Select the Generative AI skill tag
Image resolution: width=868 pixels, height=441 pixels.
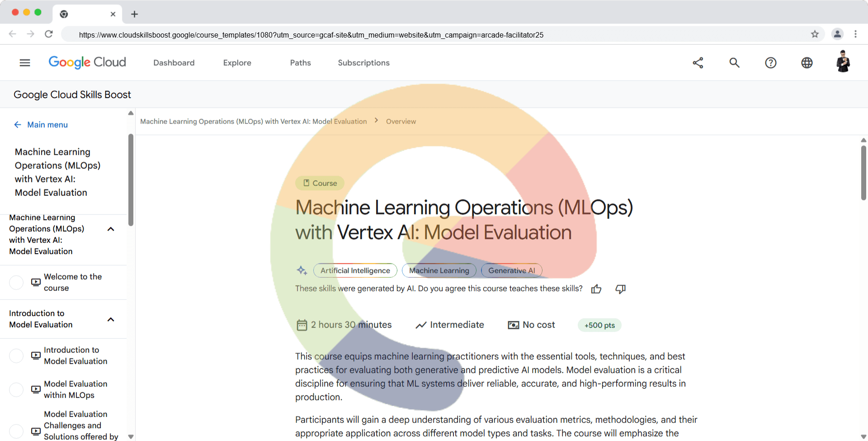pyautogui.click(x=511, y=270)
